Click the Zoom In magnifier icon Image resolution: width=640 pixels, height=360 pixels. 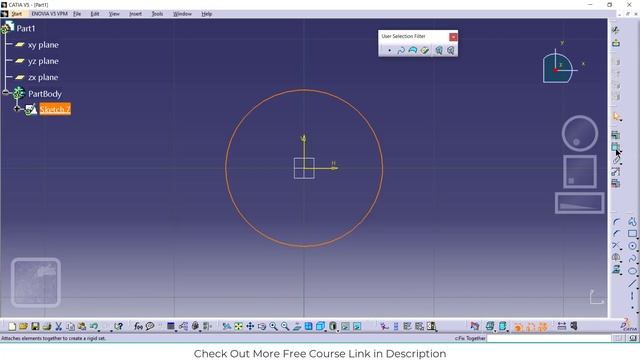273,326
